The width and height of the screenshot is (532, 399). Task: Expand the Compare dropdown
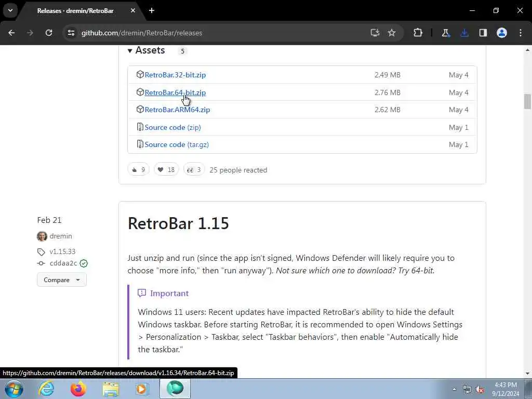click(x=62, y=280)
